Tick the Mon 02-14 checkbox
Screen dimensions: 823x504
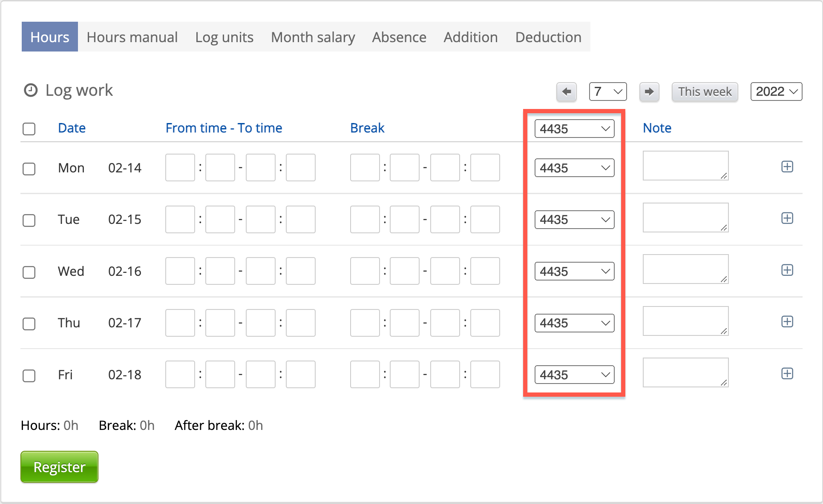tap(29, 169)
